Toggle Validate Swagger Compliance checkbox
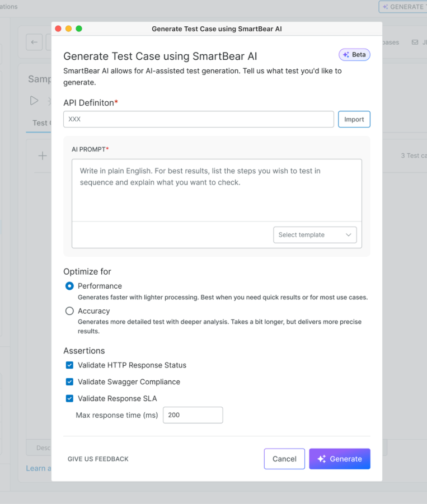Image resolution: width=427 pixels, height=504 pixels. [69, 382]
